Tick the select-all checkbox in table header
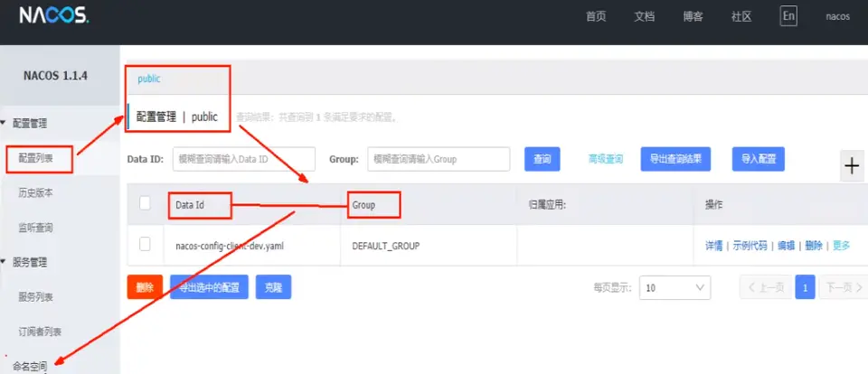The image size is (868, 374). (x=145, y=203)
